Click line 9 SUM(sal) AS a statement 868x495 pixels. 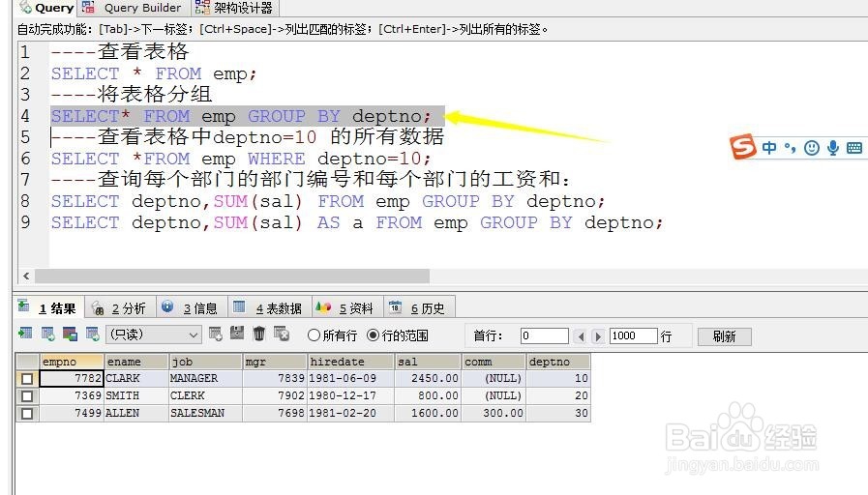pyautogui.click(x=357, y=222)
